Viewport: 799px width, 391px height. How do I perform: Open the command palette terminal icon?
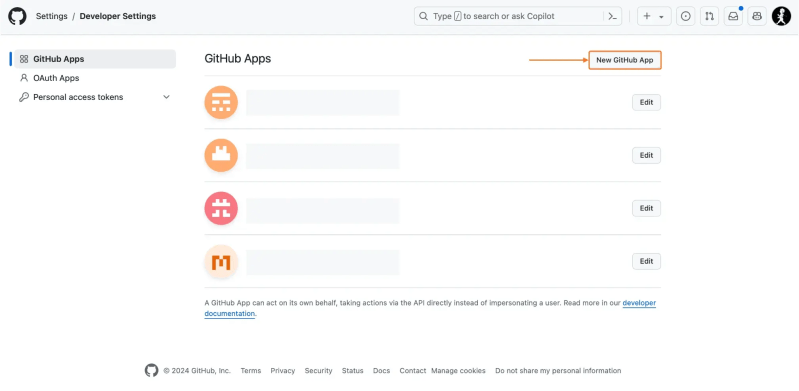pos(612,16)
